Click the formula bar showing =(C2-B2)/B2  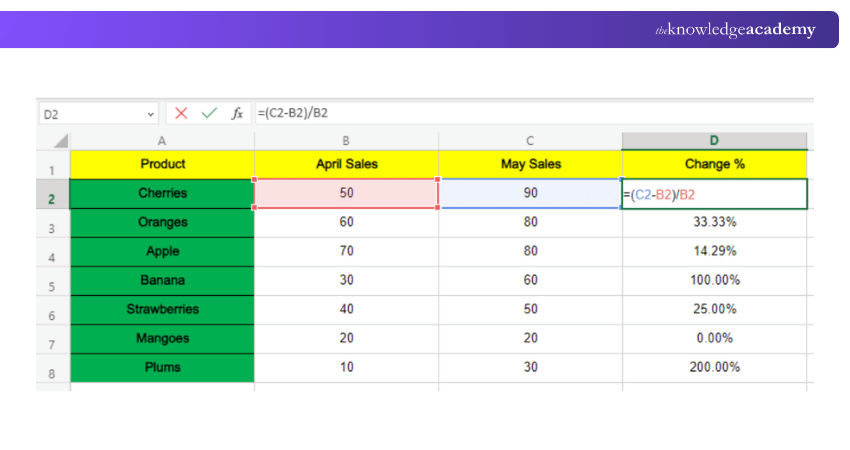[x=533, y=113]
